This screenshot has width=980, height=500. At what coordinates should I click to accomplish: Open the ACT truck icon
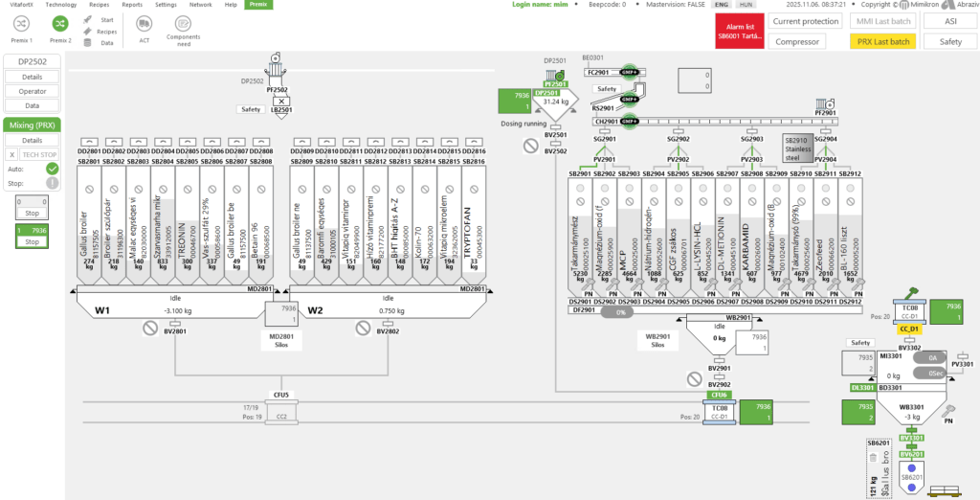(x=145, y=23)
